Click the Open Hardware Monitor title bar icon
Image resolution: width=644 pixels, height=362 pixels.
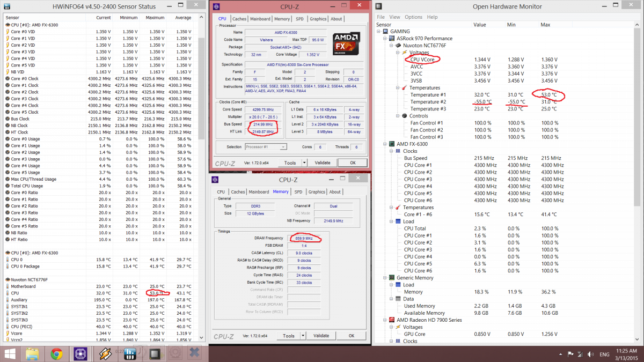pyautogui.click(x=379, y=6)
